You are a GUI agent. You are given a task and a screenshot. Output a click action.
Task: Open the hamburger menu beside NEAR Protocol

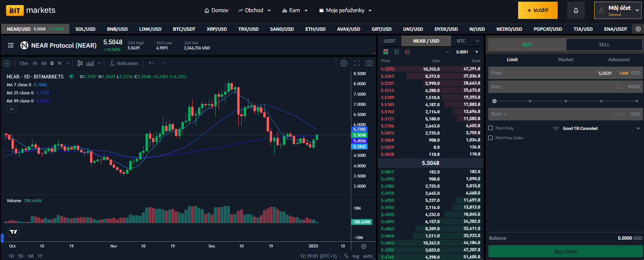11,45
